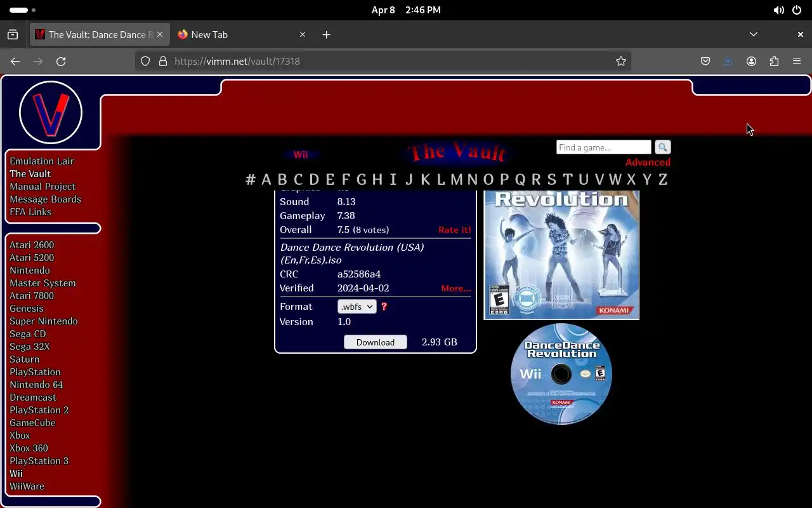Browse games under the # index
The image size is (812, 508).
pos(251,179)
